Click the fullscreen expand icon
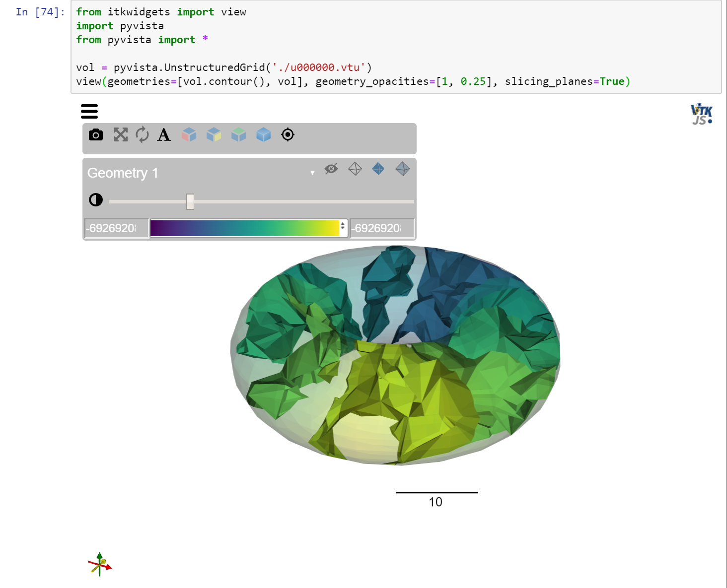 [x=120, y=134]
